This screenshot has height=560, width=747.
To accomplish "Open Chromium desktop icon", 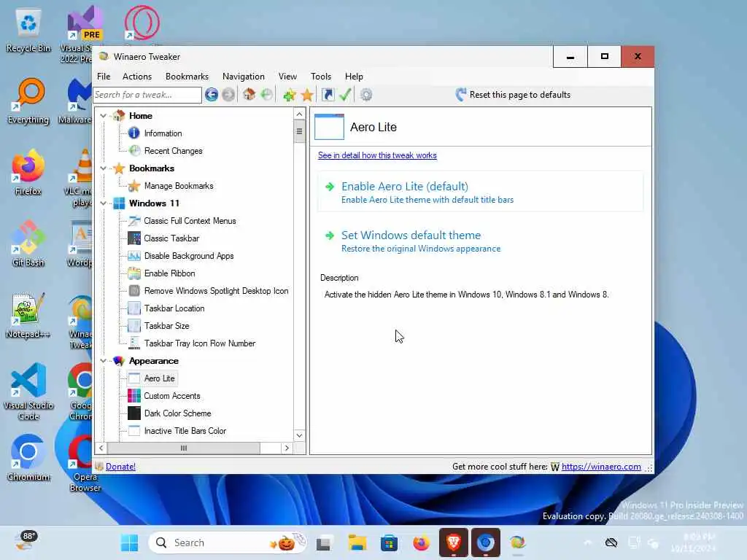I will pos(28,458).
